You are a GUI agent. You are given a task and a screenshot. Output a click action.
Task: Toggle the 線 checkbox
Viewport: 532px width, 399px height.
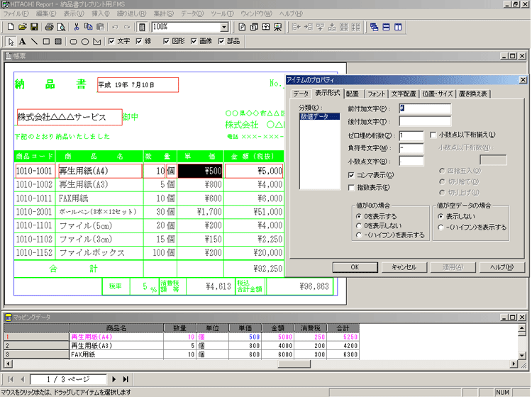pos(139,41)
